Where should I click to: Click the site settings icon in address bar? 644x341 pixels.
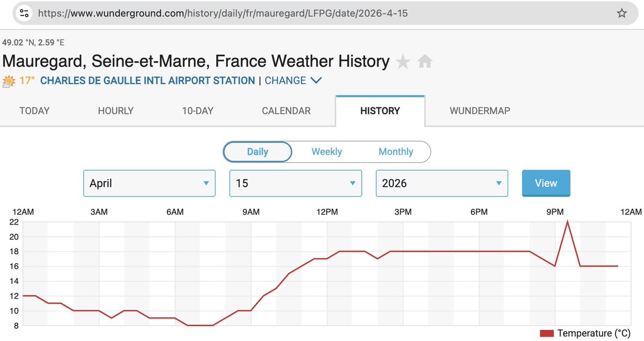[24, 13]
